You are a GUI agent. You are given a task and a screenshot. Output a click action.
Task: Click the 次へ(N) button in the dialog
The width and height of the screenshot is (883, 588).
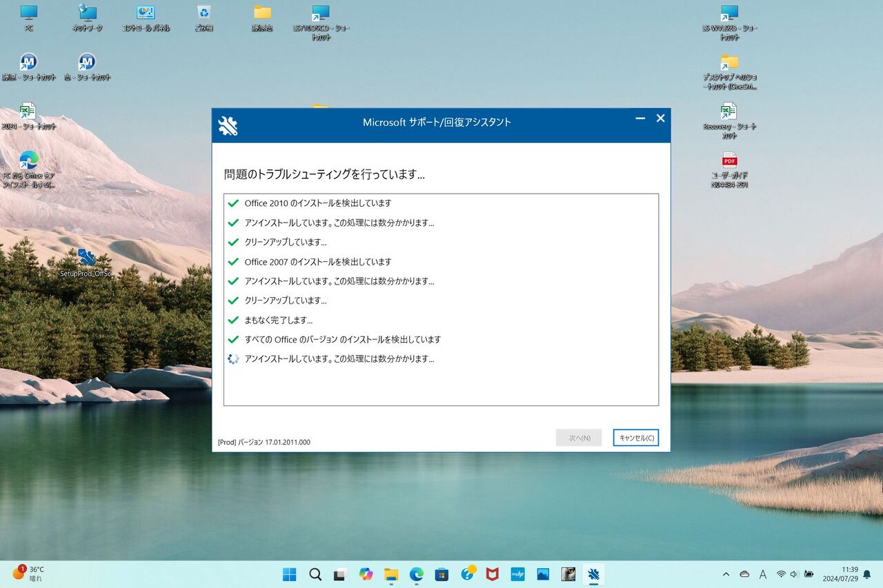click(x=579, y=438)
